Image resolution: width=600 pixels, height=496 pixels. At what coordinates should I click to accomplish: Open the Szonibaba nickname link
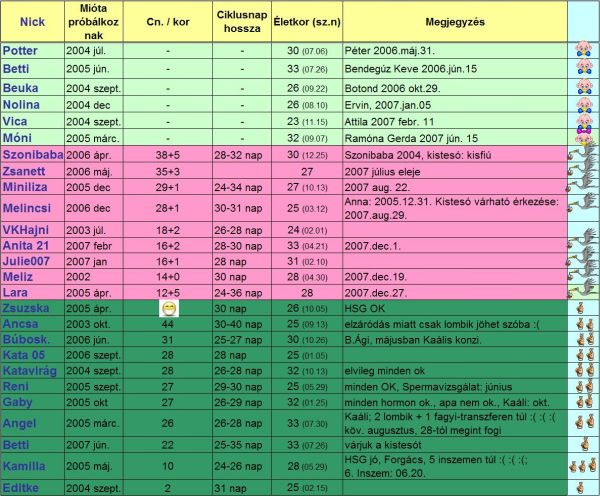[x=35, y=156]
